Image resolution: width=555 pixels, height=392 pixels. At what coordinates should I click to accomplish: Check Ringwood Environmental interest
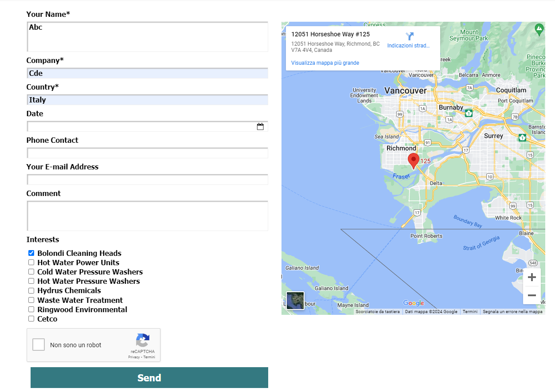click(x=31, y=310)
